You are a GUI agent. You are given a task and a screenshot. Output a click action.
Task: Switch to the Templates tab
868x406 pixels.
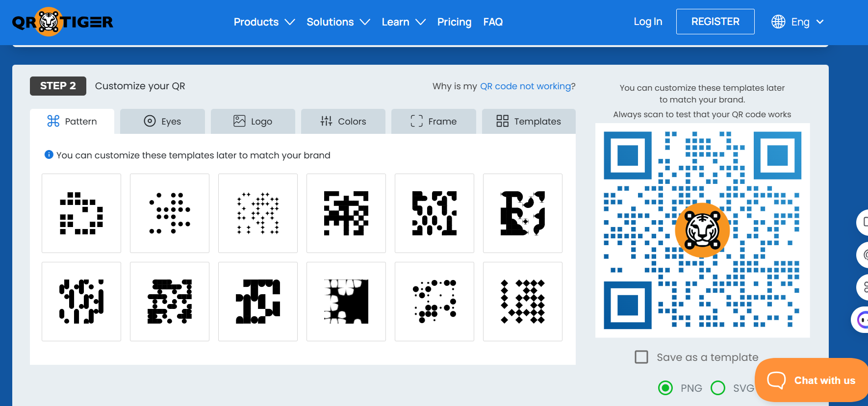click(x=529, y=121)
